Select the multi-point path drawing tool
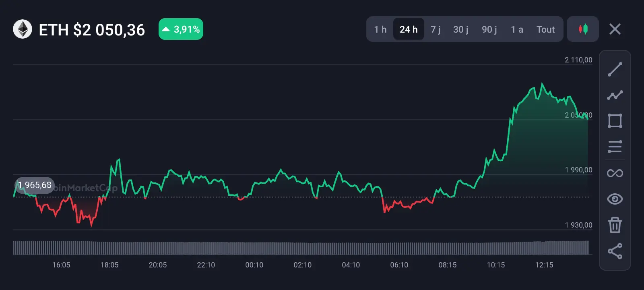644x290 pixels. (615, 95)
